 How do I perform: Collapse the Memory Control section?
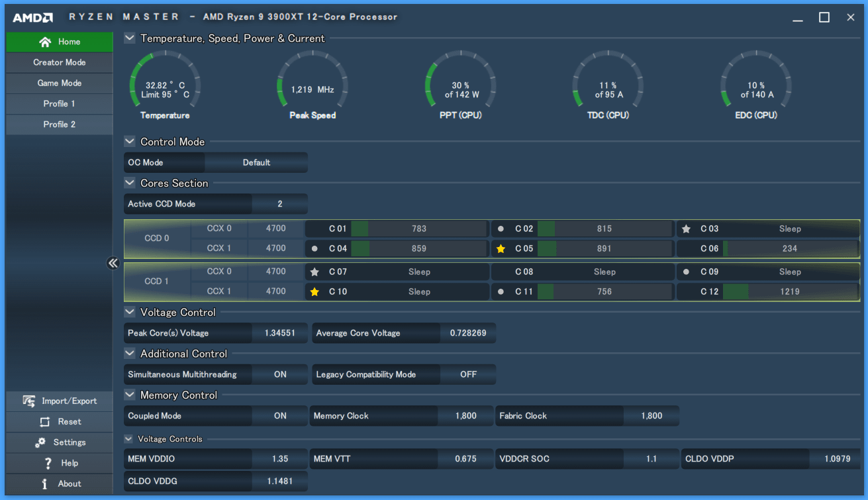pos(130,395)
